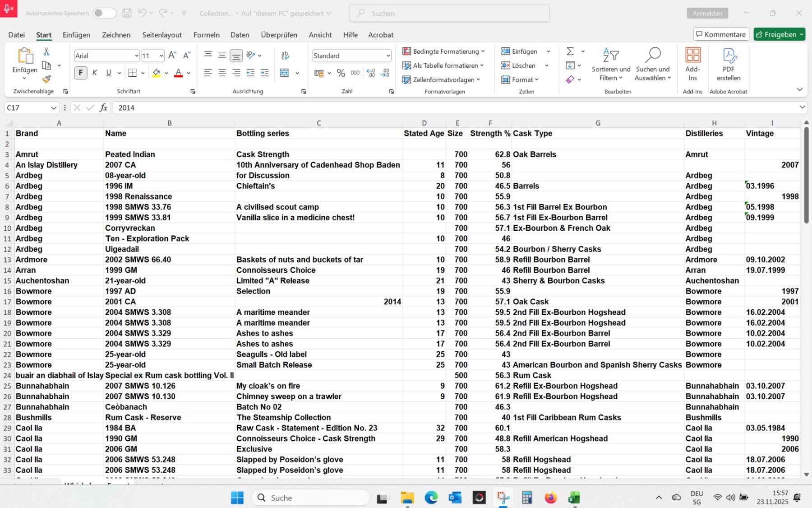Toggle Automatisches Speichern off
Image resolution: width=812 pixels, height=508 pixels.
104,13
